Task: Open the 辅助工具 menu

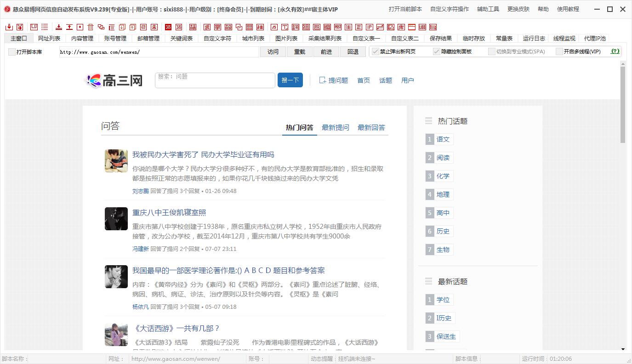Action: pyautogui.click(x=488, y=9)
